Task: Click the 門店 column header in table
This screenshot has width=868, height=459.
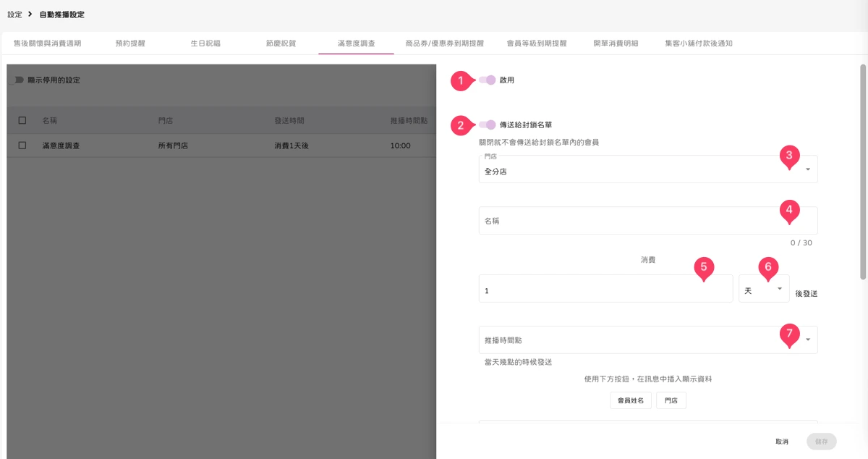Action: [166, 120]
